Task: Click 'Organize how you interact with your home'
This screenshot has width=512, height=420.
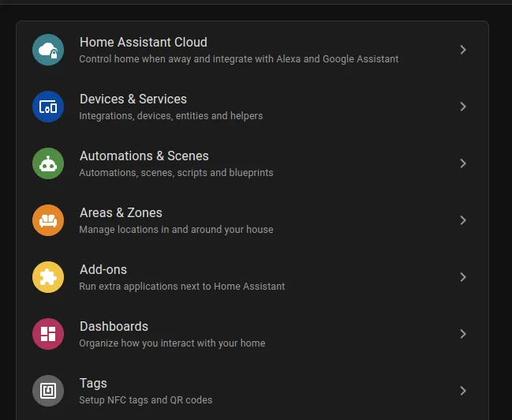Action: pos(173,343)
